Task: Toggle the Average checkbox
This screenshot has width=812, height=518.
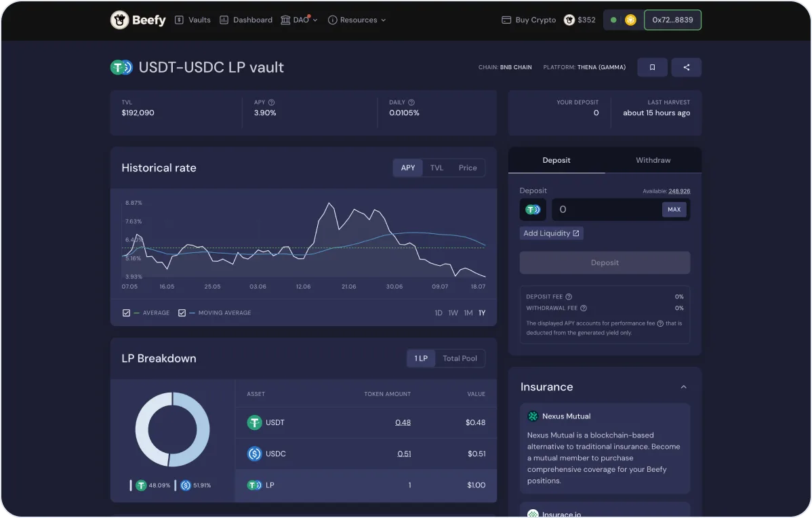Action: click(126, 313)
